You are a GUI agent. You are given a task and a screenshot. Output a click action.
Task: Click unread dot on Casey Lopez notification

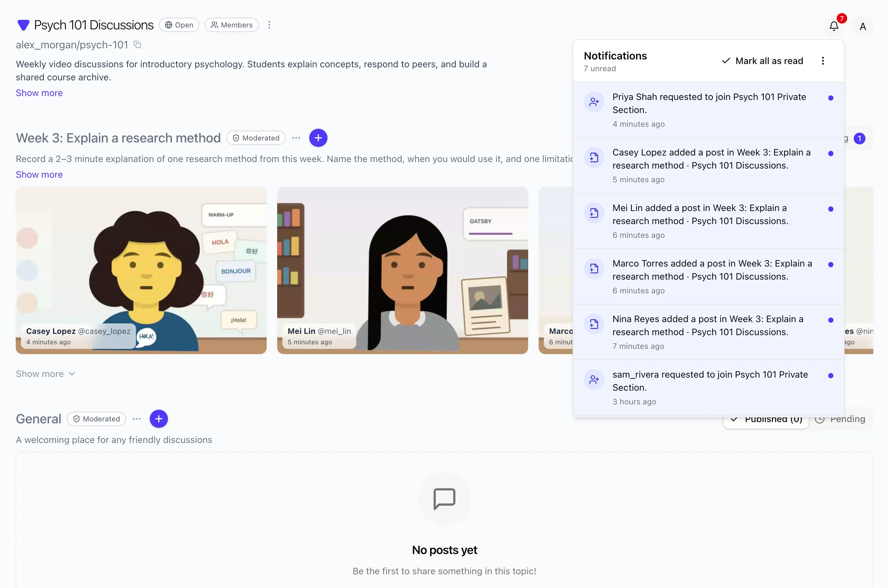[x=830, y=154]
